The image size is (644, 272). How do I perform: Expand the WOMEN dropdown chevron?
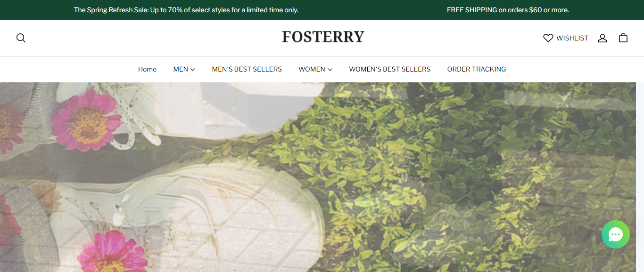point(330,70)
